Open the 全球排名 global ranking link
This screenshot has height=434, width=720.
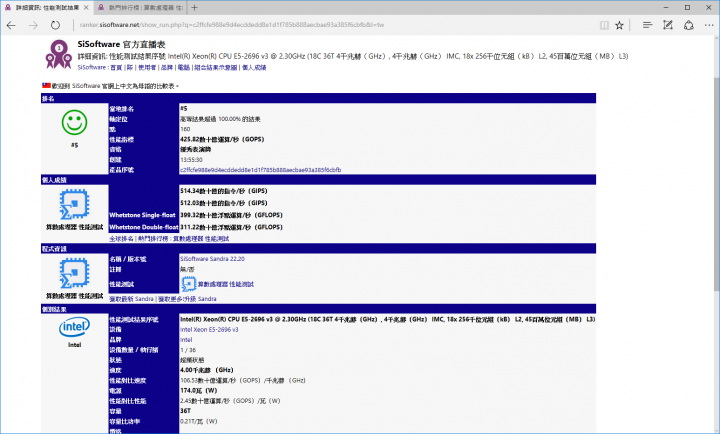pos(121,239)
